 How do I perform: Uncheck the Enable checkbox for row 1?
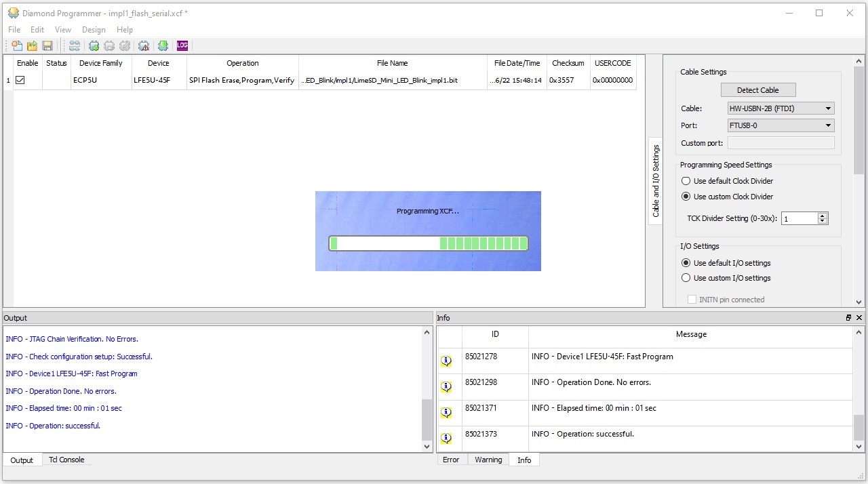tap(20, 80)
